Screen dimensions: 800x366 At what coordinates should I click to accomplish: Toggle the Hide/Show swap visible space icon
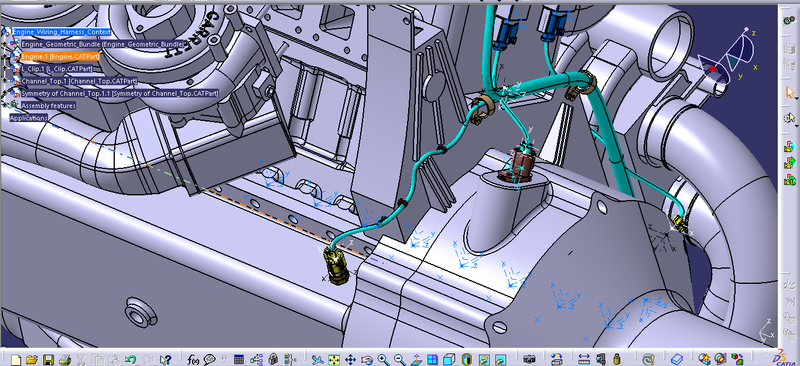[x=500, y=359]
